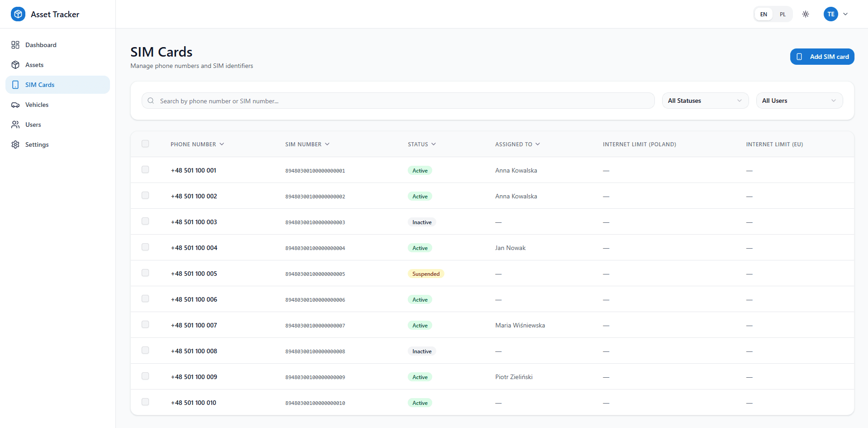Open the +48 501 100 009 phone number row

[x=492, y=377]
